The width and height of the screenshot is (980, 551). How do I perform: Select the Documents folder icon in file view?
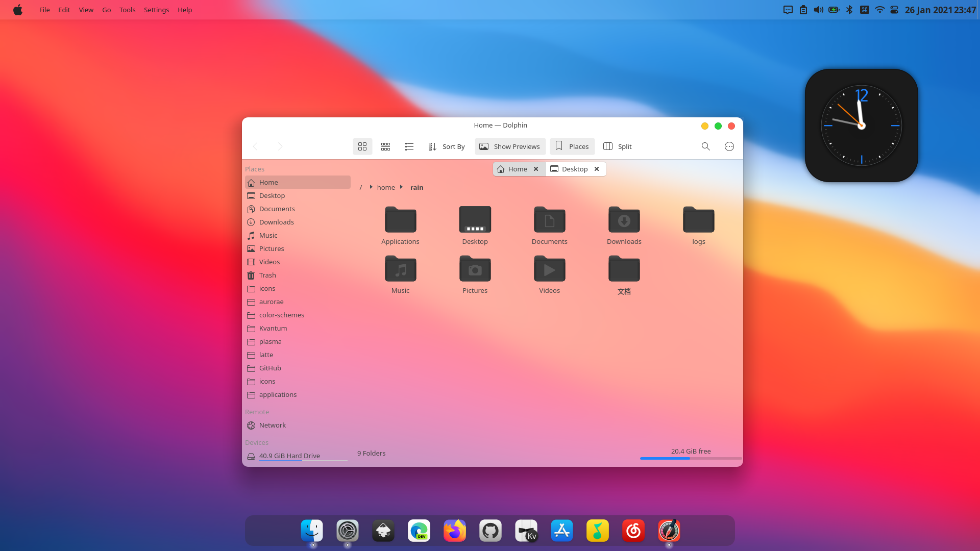click(550, 219)
